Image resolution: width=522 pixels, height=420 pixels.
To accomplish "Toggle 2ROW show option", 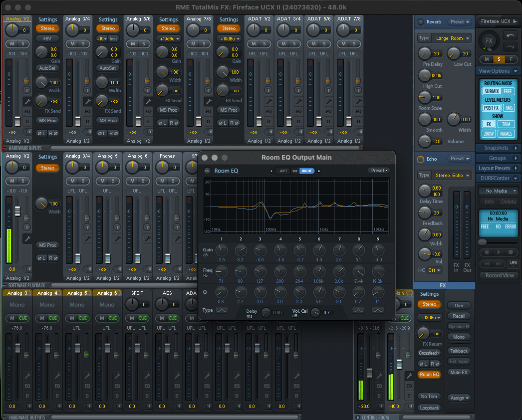I will click(x=489, y=134).
